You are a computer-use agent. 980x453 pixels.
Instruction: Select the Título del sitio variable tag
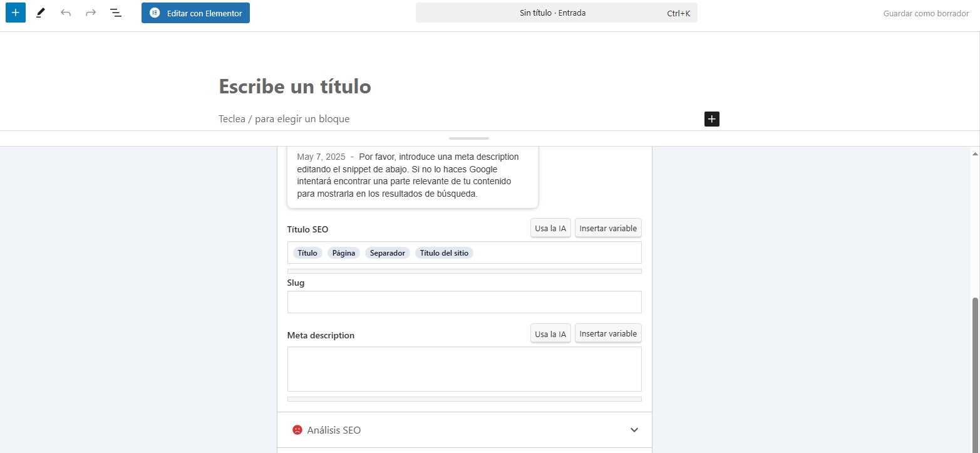pos(444,253)
